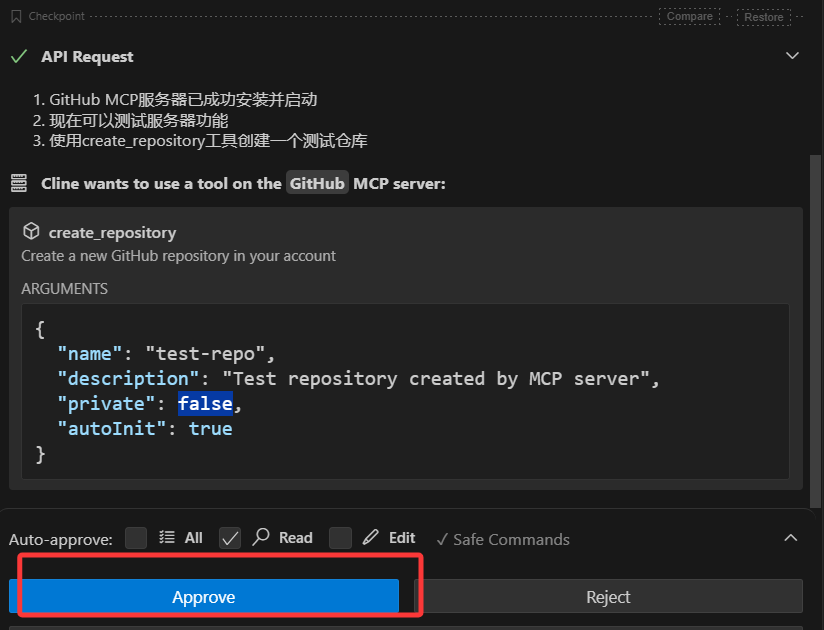Click list item 3 mentioning create_repository工具

[x=200, y=141]
